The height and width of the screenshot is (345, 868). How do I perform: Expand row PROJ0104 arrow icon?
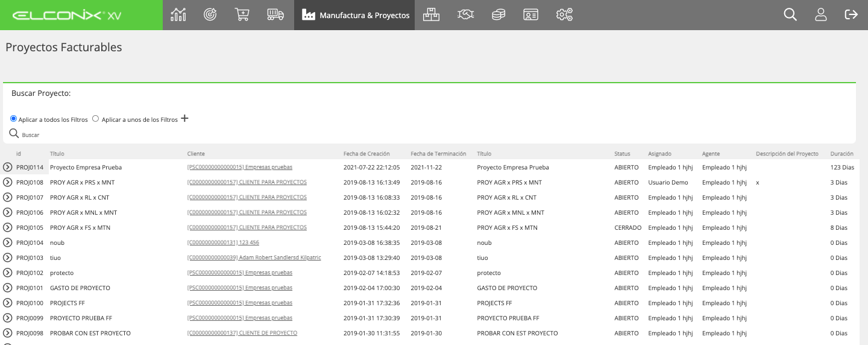pyautogui.click(x=7, y=242)
